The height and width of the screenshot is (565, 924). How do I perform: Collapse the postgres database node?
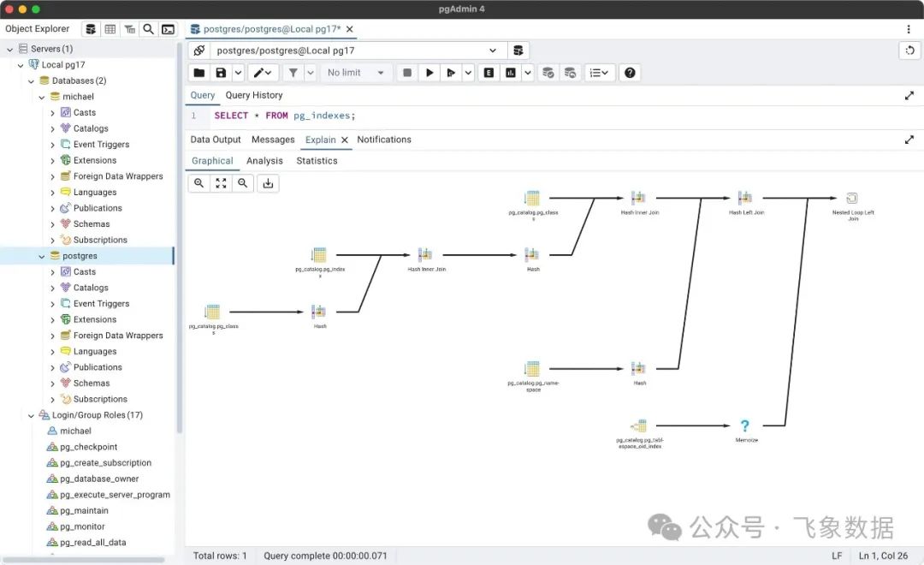[x=42, y=256]
